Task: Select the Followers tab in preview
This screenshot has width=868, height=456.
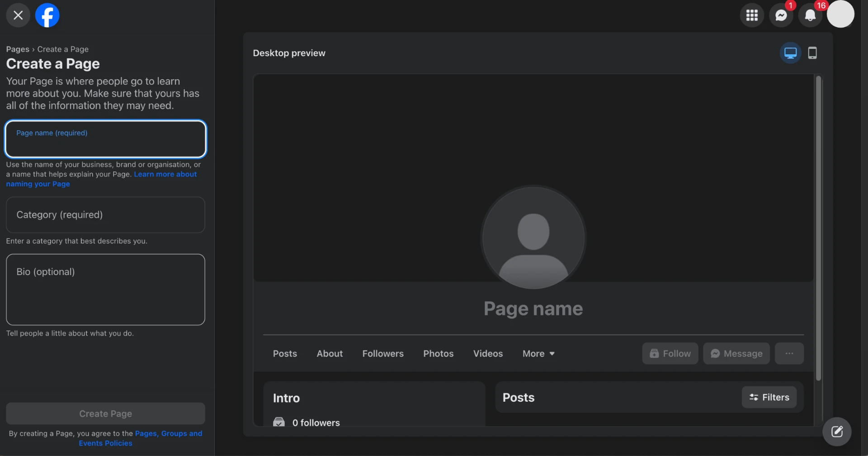Action: pyautogui.click(x=383, y=354)
